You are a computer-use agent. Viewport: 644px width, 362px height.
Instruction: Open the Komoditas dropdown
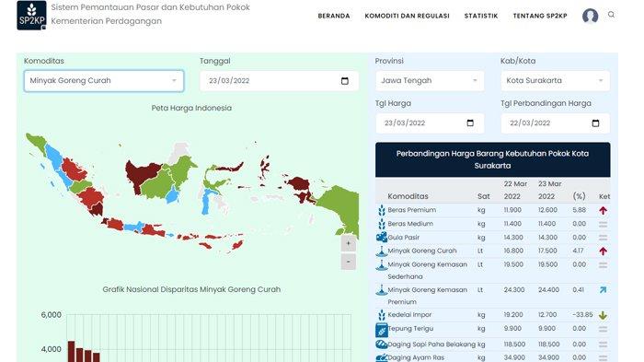point(104,81)
